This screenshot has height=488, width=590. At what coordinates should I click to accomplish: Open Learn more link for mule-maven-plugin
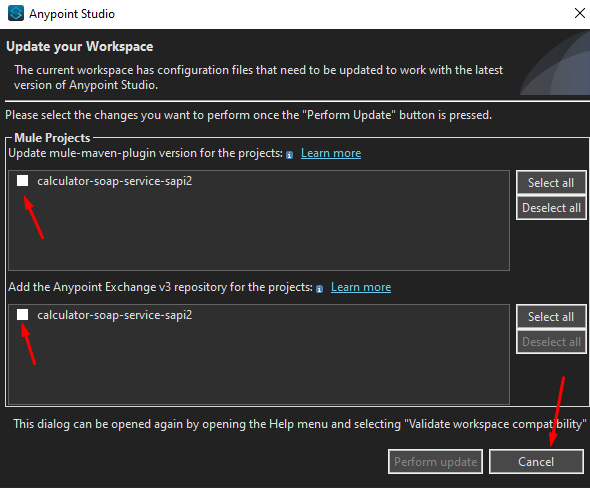coord(331,153)
